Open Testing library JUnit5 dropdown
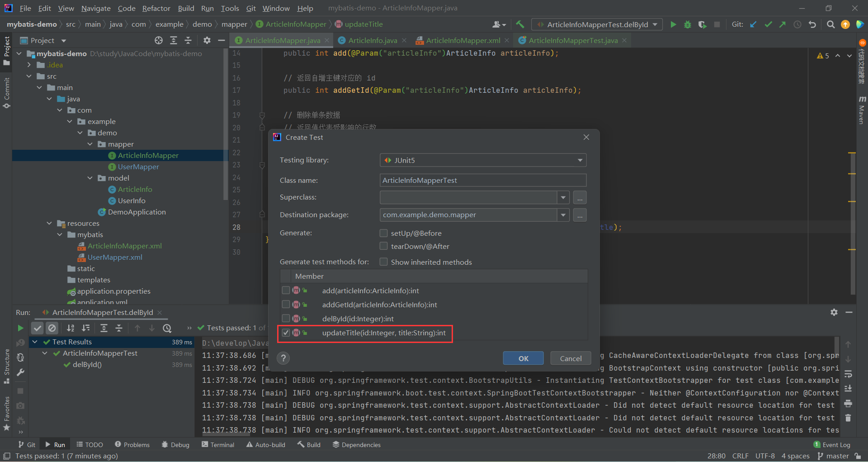 click(x=483, y=160)
